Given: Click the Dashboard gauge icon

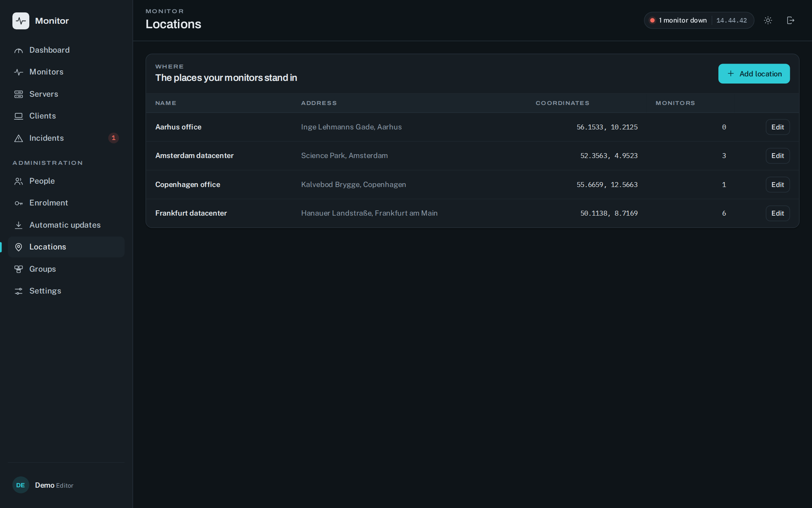Looking at the screenshot, I should point(18,50).
